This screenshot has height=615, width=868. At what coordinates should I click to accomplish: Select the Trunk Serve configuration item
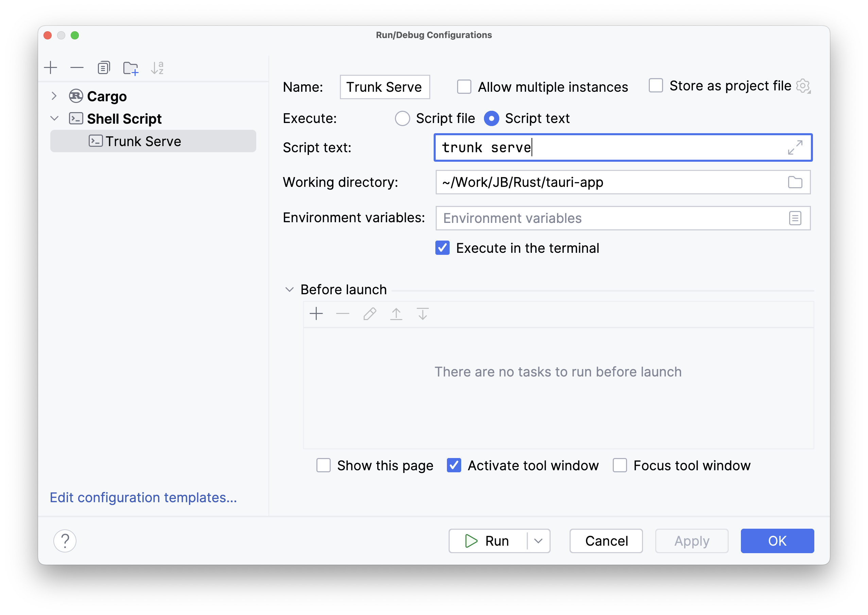143,141
